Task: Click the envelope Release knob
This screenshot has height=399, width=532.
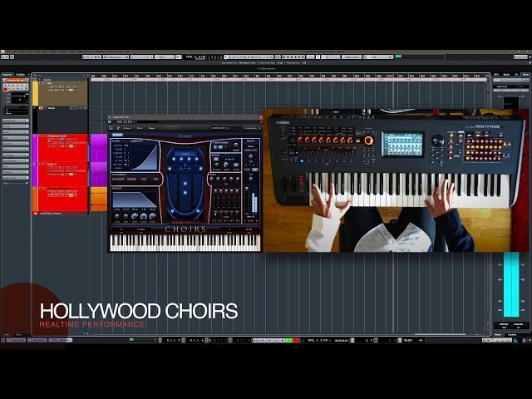Action: pos(152,216)
